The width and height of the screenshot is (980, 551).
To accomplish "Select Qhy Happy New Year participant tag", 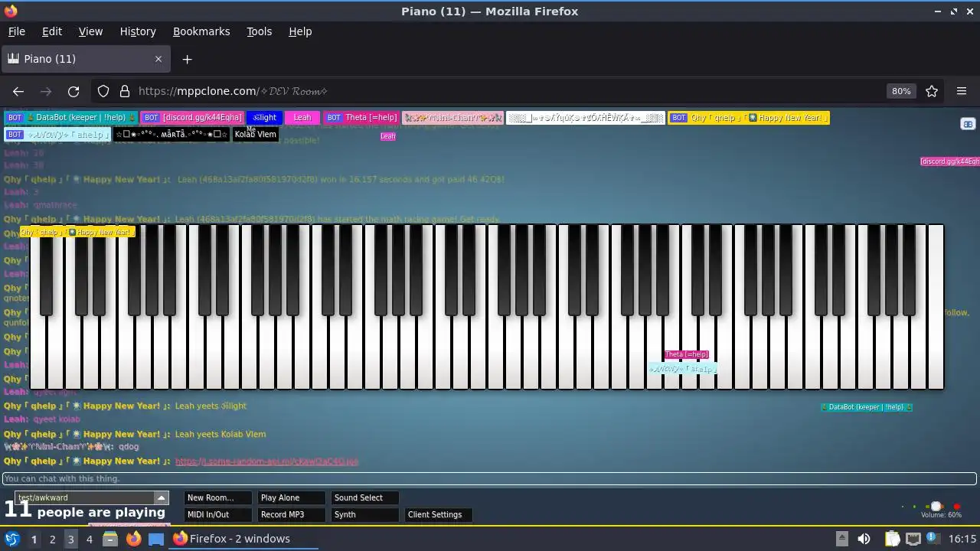I will click(x=749, y=118).
